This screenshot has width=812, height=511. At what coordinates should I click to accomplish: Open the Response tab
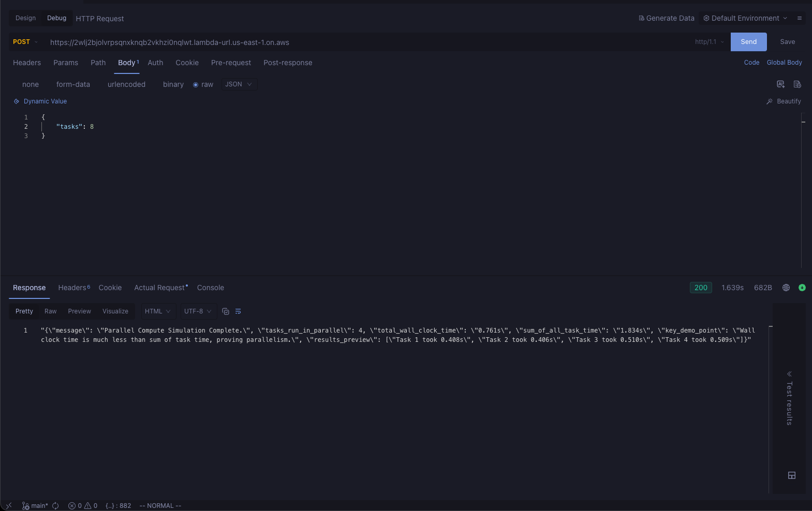tap(29, 288)
